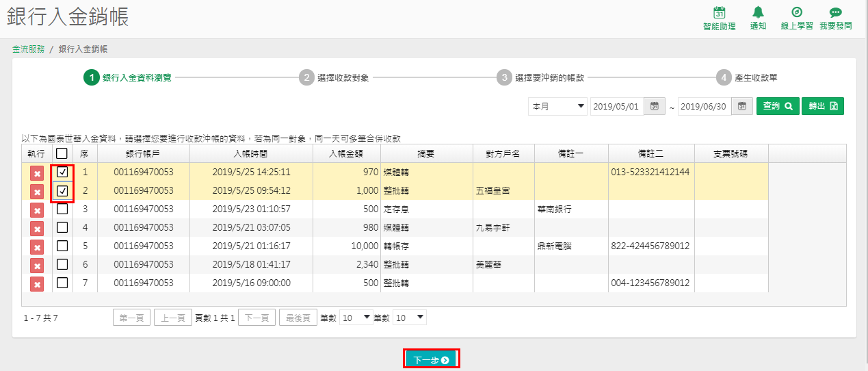Delete row 3 with the red X
The width and height of the screenshot is (868, 371).
coord(37,211)
